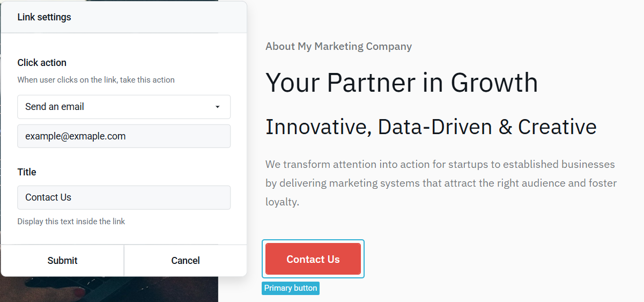Click the Primary button label tag

coord(291,288)
